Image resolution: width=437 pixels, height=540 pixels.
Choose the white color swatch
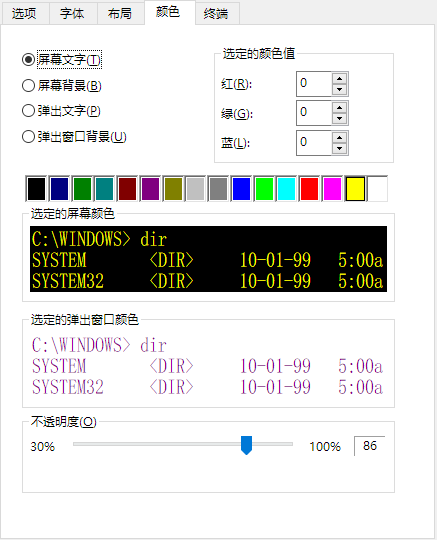pyautogui.click(x=377, y=189)
